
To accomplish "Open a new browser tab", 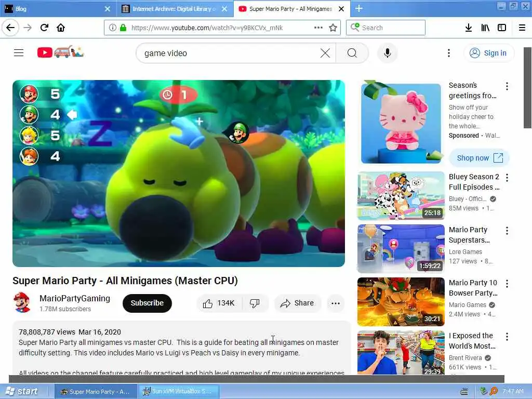I will [x=359, y=8].
